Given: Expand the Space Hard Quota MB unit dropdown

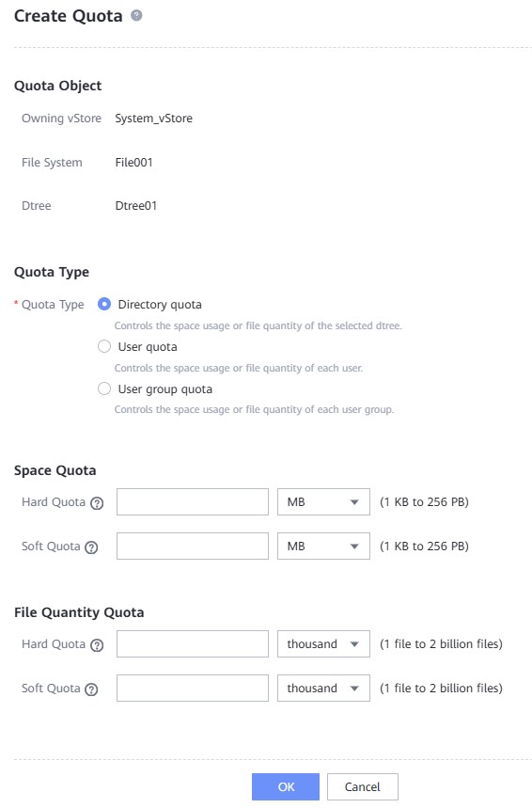Looking at the screenshot, I should tap(323, 502).
